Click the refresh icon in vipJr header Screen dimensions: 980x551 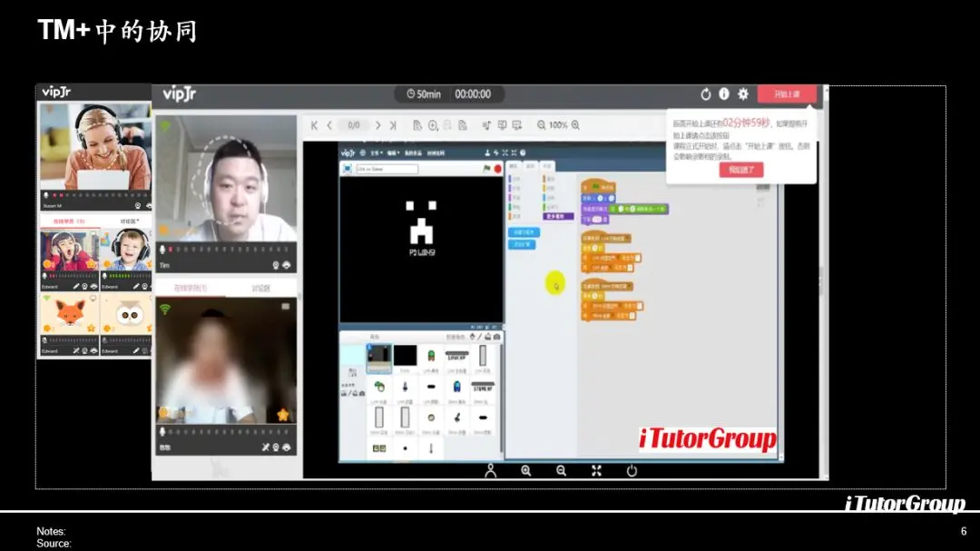[x=706, y=93]
